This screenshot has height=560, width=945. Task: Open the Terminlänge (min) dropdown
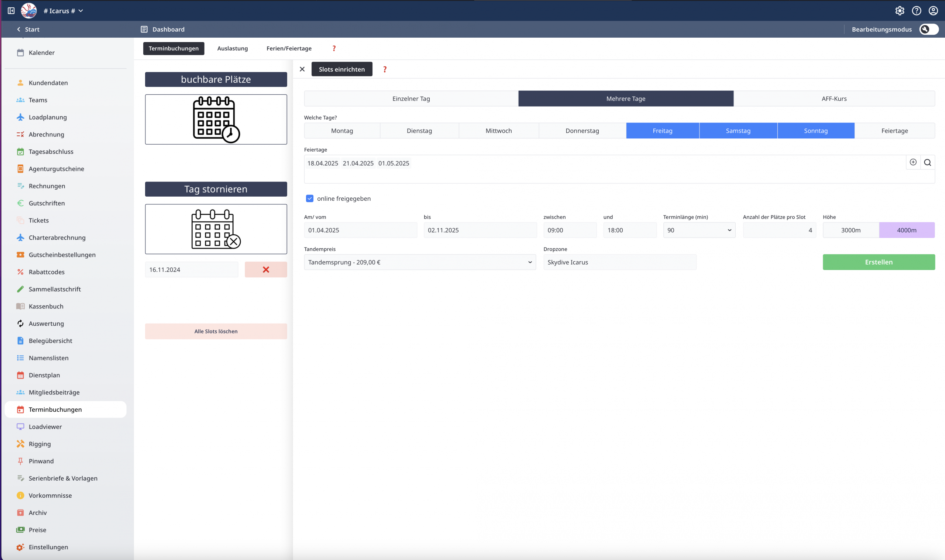pos(699,230)
